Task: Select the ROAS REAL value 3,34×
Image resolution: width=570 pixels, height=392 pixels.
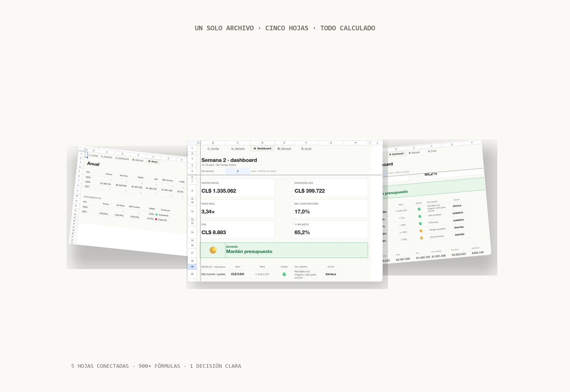Action: (x=208, y=212)
